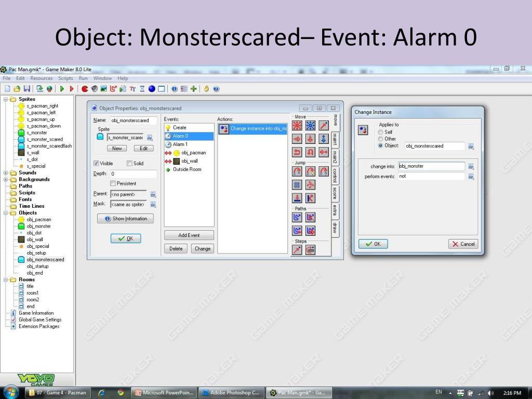
Task: Create a time line with hourglass icon
Action: (x=142, y=89)
